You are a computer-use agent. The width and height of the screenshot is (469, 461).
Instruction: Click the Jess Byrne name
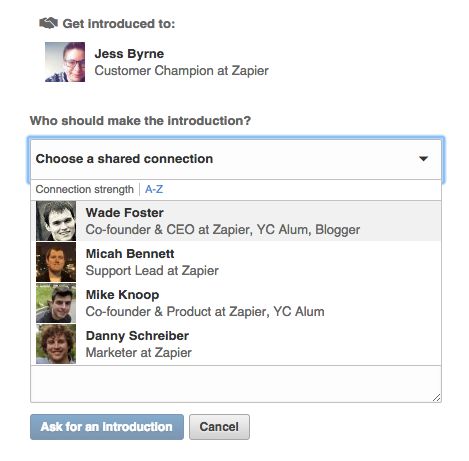(x=129, y=54)
